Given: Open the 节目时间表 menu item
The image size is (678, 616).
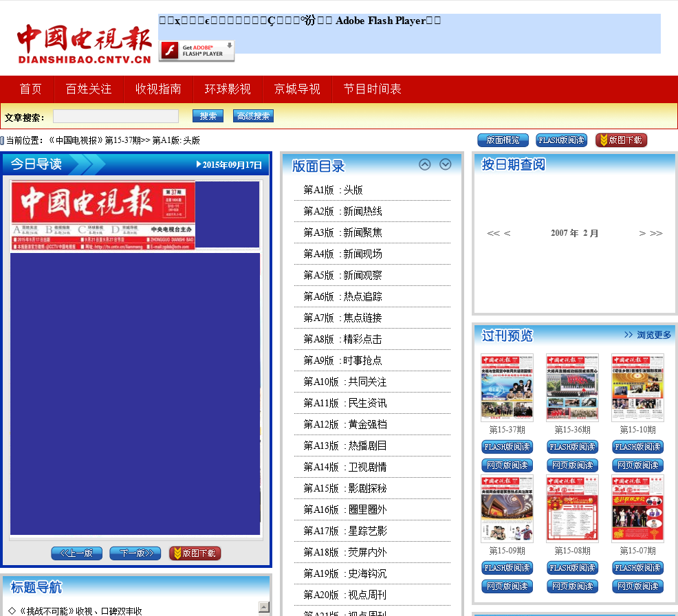Looking at the screenshot, I should tap(372, 89).
